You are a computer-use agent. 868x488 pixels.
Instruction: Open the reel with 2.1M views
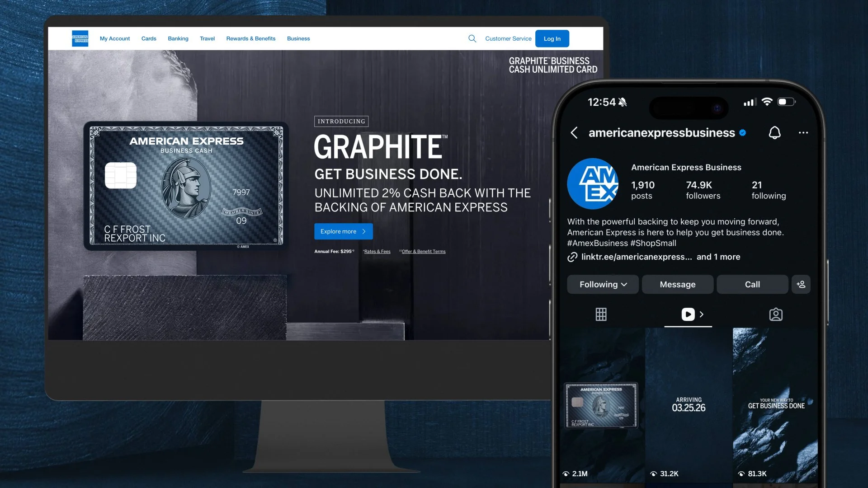click(x=602, y=405)
